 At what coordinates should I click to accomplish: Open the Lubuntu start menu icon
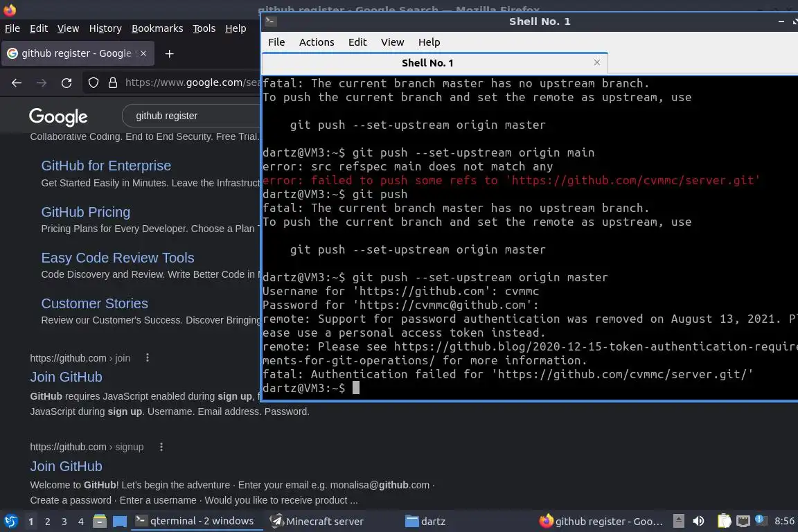pyautogui.click(x=10, y=521)
